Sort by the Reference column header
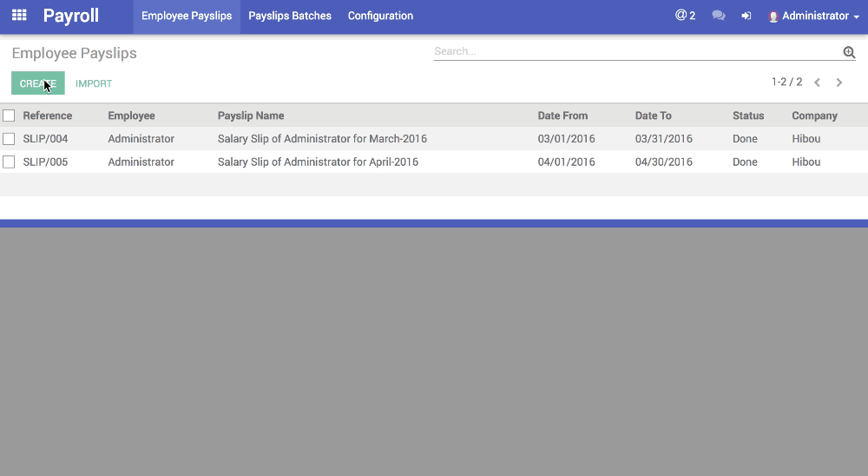This screenshot has width=868, height=476. point(48,116)
